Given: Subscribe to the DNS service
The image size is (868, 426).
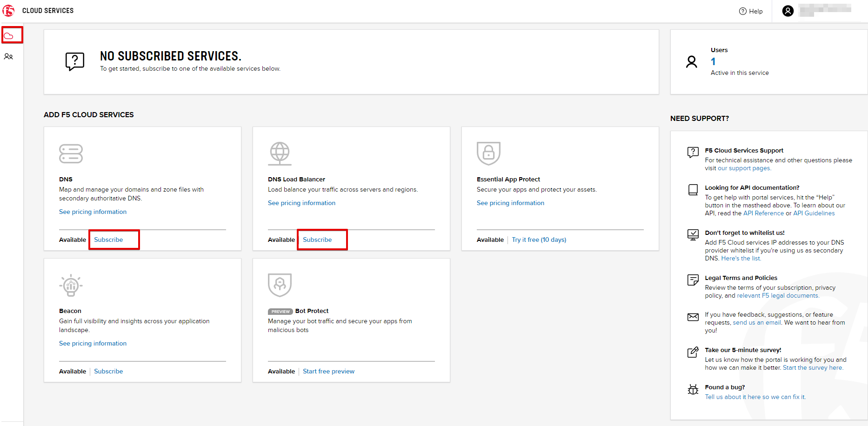Looking at the screenshot, I should [x=108, y=240].
